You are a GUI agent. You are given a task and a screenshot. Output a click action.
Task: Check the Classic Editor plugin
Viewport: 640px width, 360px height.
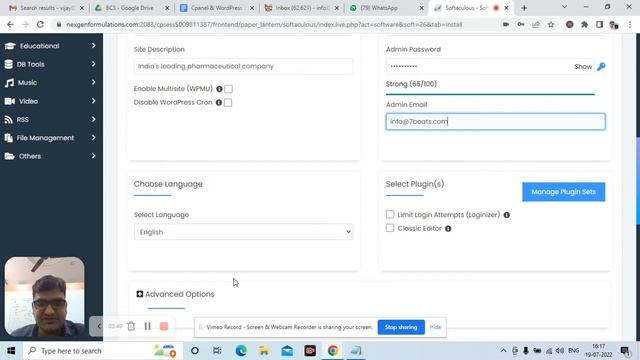click(x=390, y=228)
